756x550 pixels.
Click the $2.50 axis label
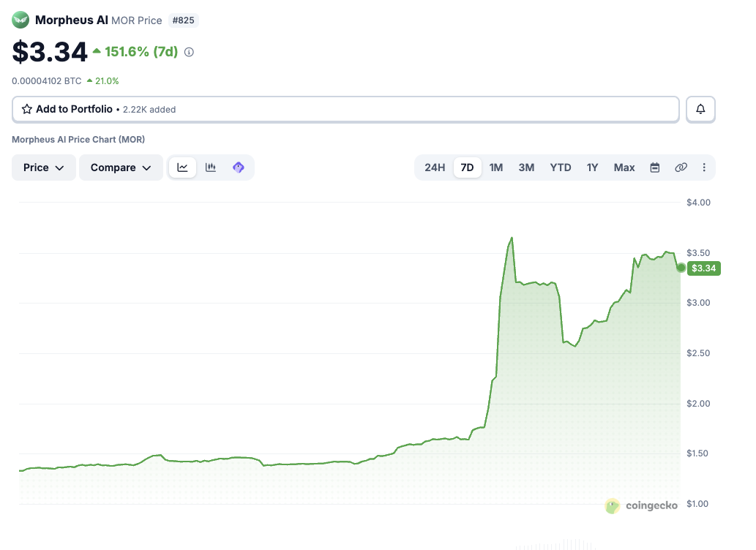[698, 353]
